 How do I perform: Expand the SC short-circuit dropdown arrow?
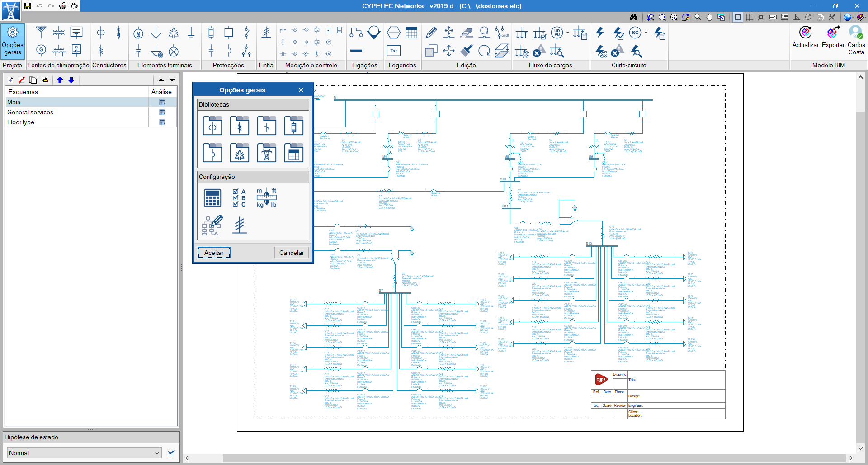(646, 33)
